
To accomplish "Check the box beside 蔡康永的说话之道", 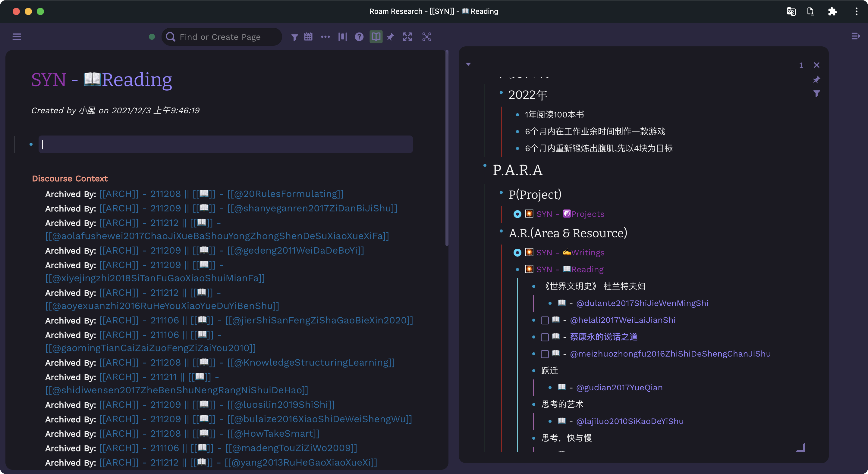I will [545, 337].
